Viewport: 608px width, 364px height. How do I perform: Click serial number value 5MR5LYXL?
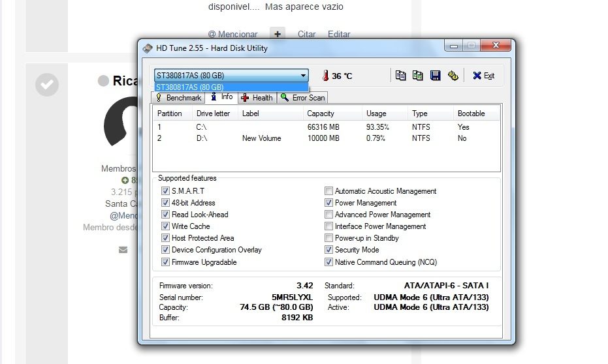pyautogui.click(x=292, y=297)
